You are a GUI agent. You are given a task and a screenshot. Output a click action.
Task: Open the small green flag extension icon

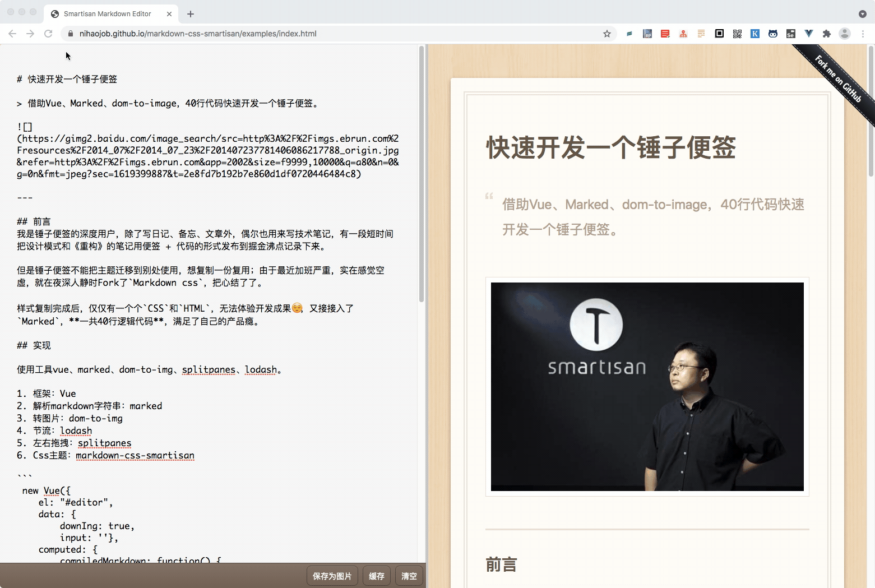(x=629, y=34)
